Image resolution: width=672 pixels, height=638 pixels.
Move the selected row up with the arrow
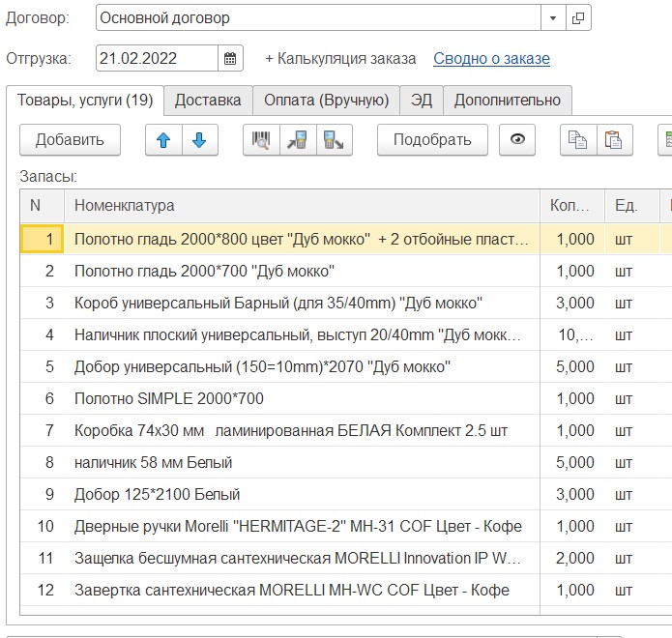(x=163, y=140)
